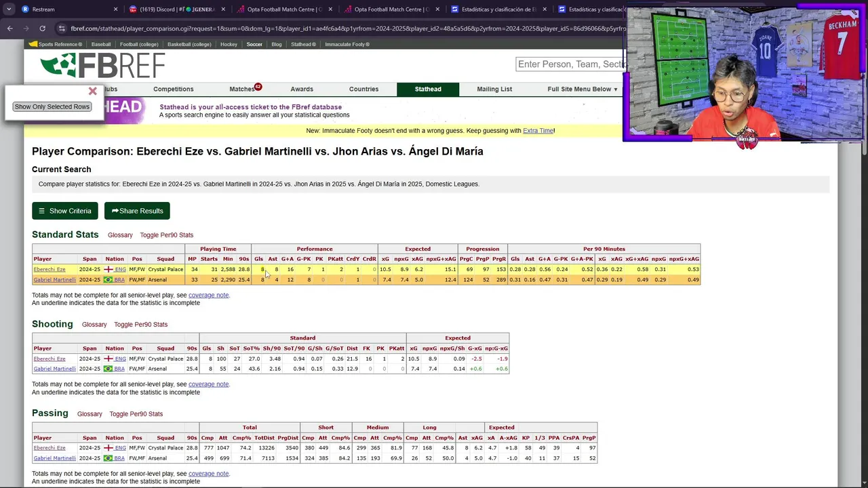Click Show Criteria button
The width and height of the screenshot is (868, 488).
65,211
